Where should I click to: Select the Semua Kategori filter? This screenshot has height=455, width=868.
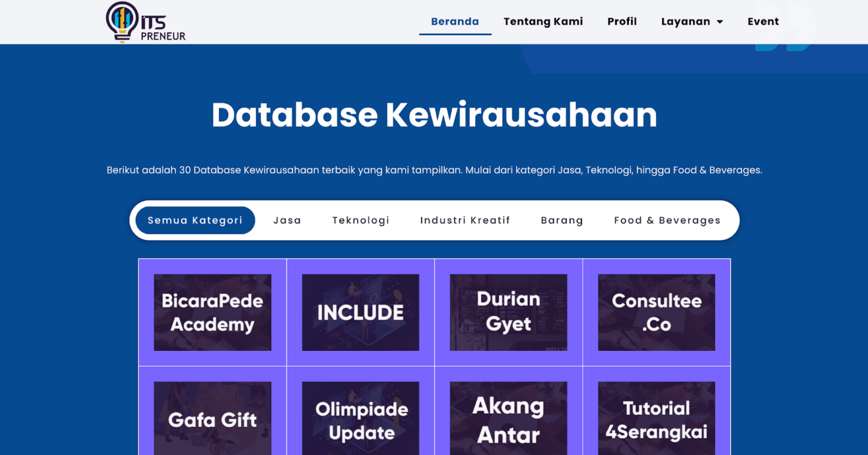click(x=195, y=220)
